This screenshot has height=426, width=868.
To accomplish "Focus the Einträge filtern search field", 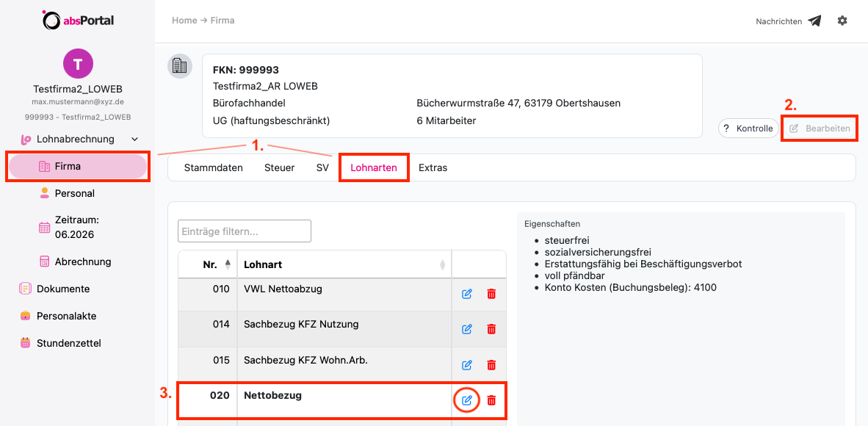I will [244, 231].
